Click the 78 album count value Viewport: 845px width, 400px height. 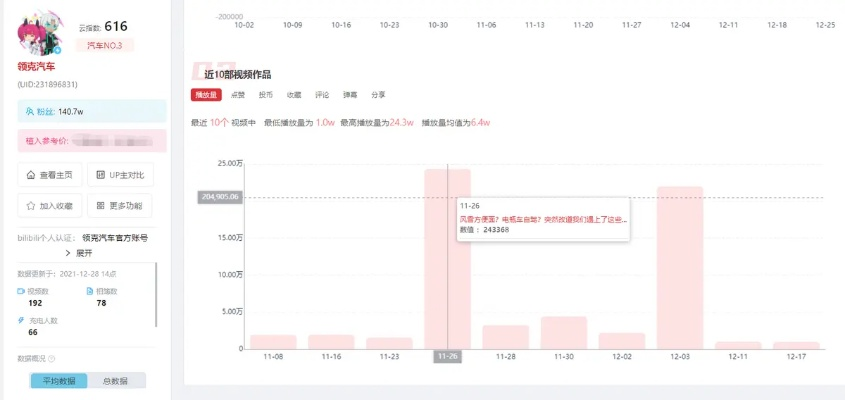tap(101, 303)
